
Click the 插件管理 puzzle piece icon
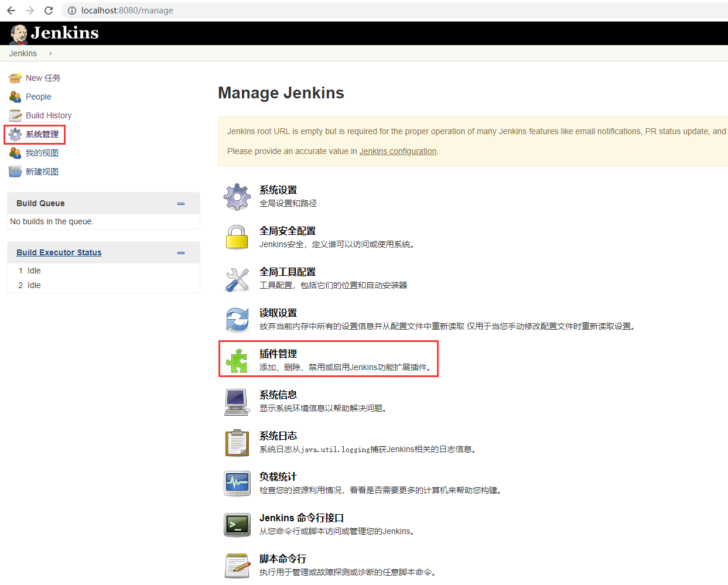click(x=237, y=361)
